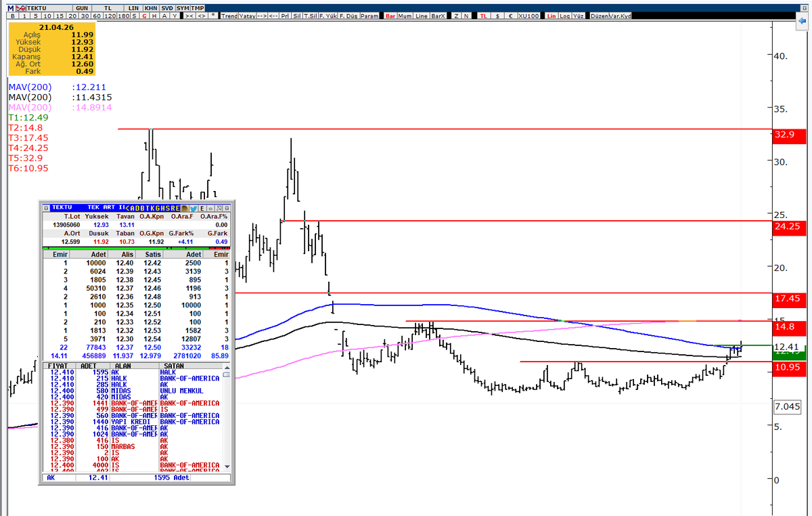Click the Yatay horizontal line button
812x516 pixels.
[247, 16]
